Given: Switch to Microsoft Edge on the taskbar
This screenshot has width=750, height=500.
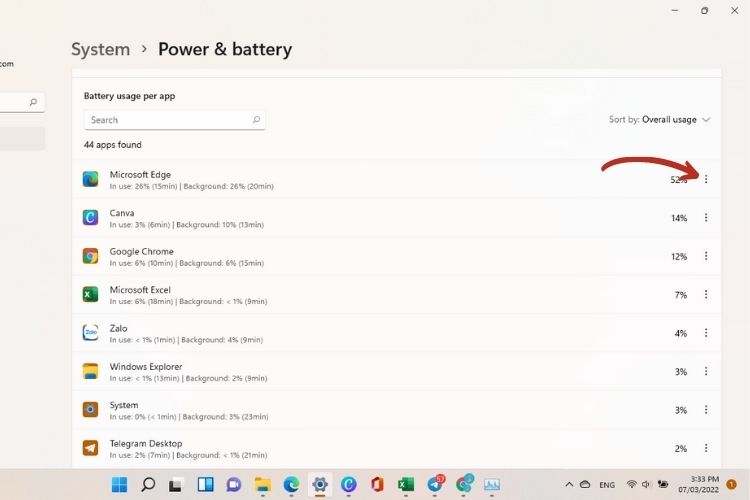Looking at the screenshot, I should coord(291,485).
